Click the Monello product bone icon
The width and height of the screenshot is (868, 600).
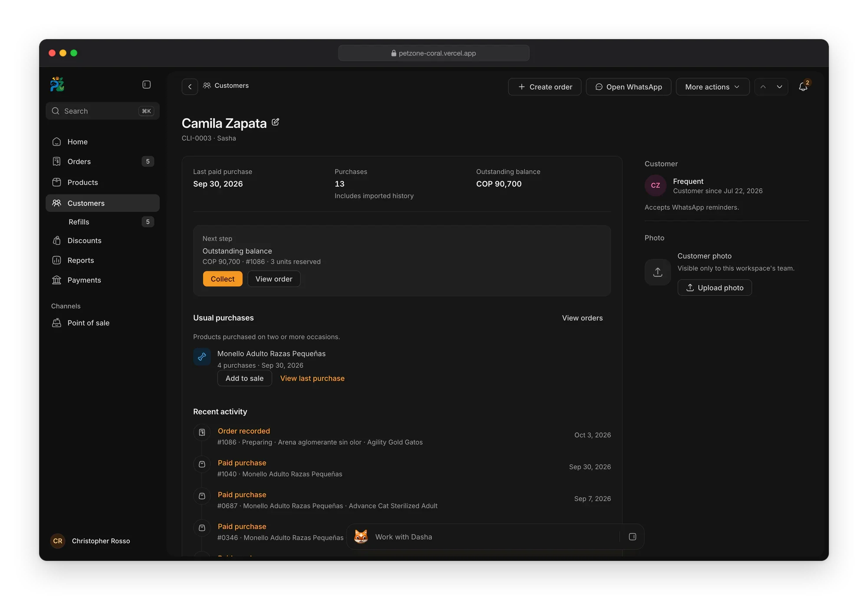pyautogui.click(x=202, y=357)
